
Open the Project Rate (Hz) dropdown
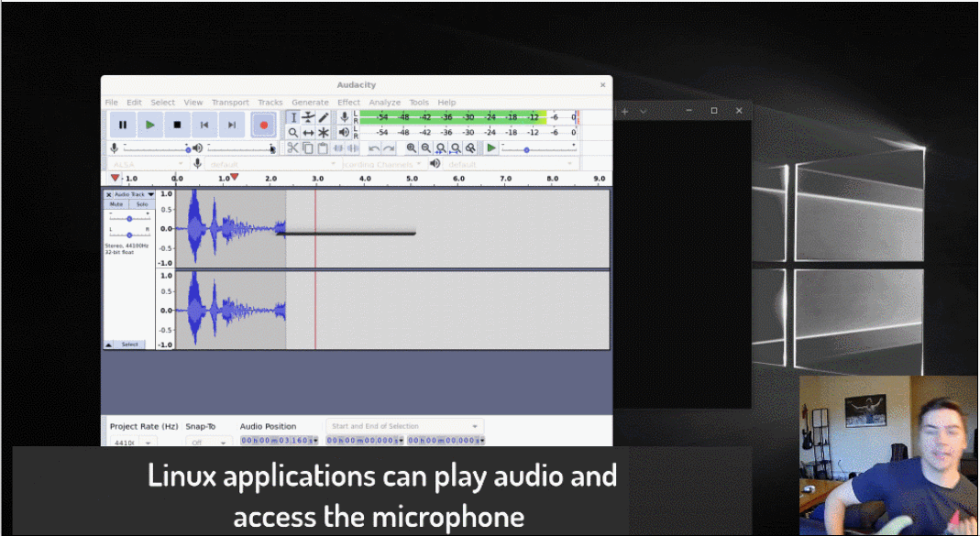click(x=148, y=443)
